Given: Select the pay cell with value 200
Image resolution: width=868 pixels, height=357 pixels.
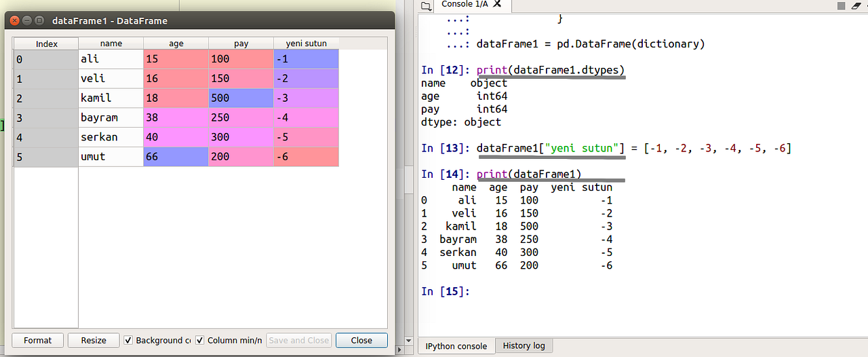Looking at the screenshot, I should (241, 157).
